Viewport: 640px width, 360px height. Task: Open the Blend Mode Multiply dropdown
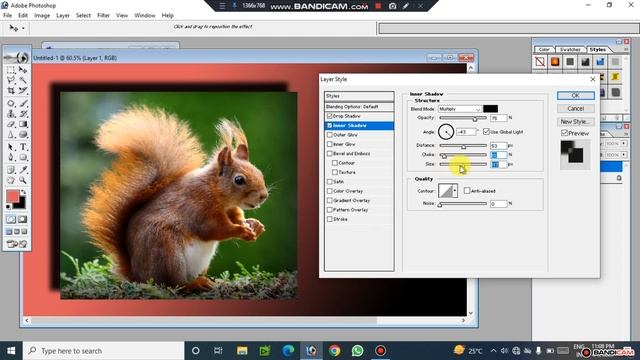point(460,109)
